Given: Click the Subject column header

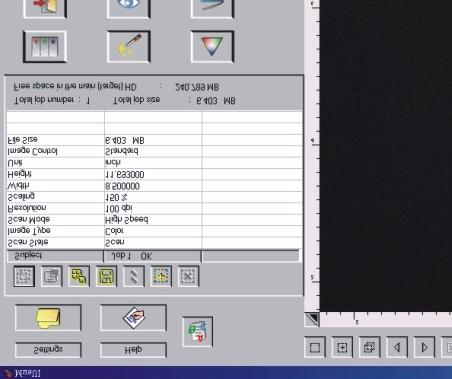Looking at the screenshot, I should point(55,256).
